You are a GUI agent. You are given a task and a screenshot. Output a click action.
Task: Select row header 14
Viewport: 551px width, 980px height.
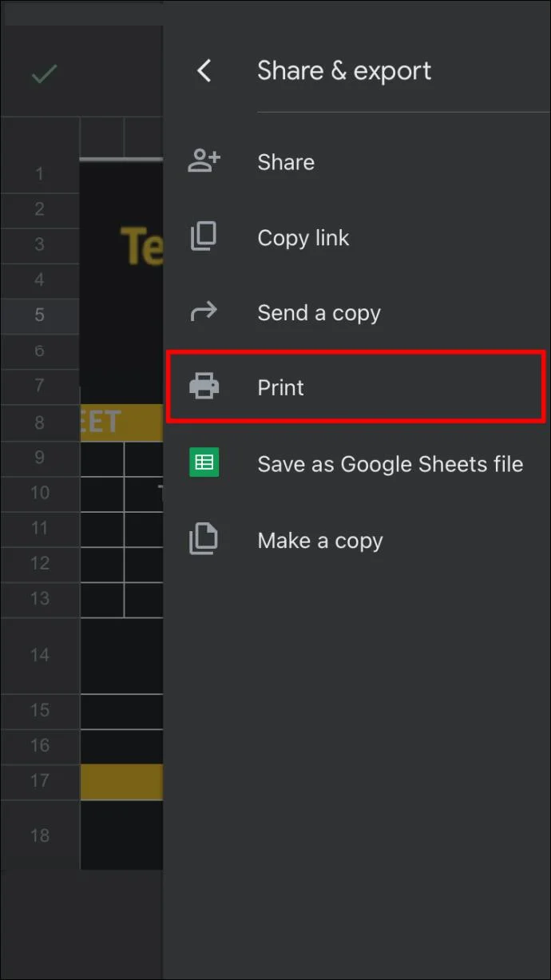pyautogui.click(x=40, y=655)
